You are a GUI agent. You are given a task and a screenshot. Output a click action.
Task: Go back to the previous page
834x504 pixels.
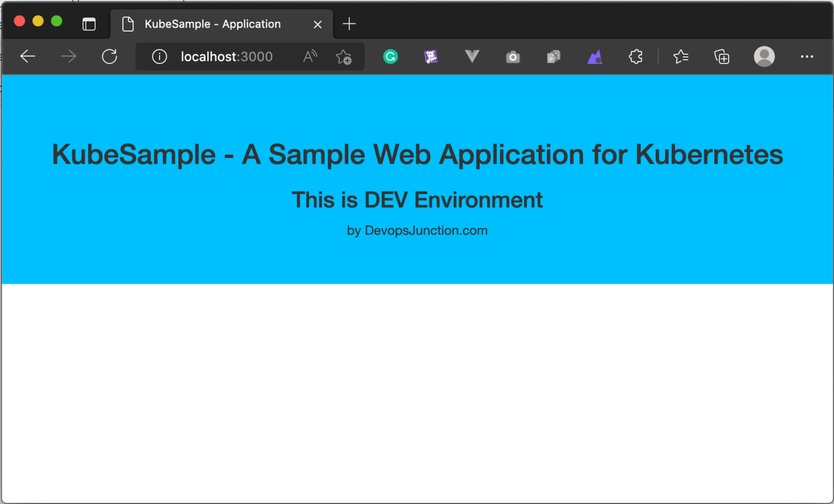click(28, 56)
